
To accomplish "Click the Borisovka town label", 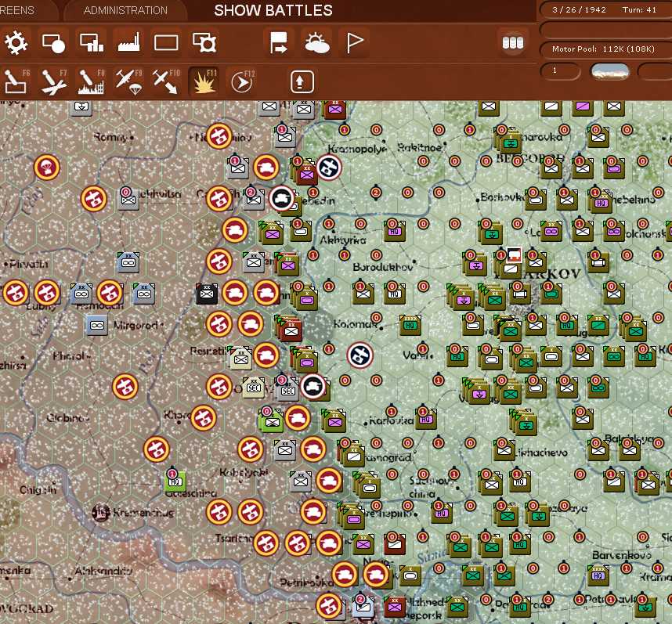I will [502, 197].
